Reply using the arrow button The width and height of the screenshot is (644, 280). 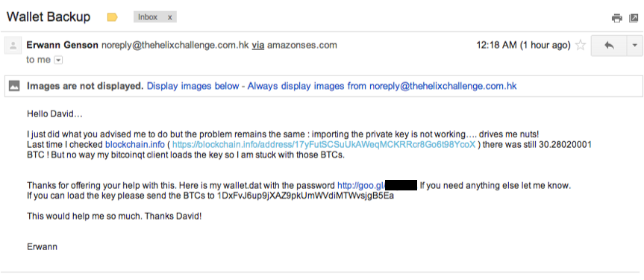[609, 46]
